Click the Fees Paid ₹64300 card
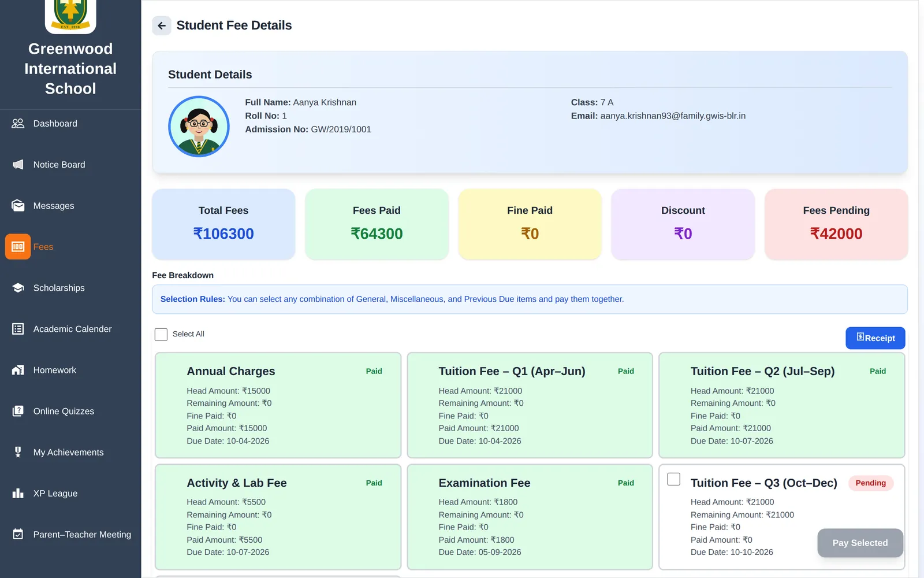The image size is (924, 578). pos(377,224)
